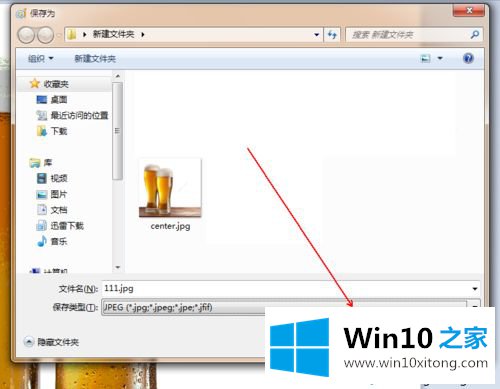Open address bar history dropdown arrow
Image resolution: width=500 pixels, height=389 pixels.
point(316,34)
